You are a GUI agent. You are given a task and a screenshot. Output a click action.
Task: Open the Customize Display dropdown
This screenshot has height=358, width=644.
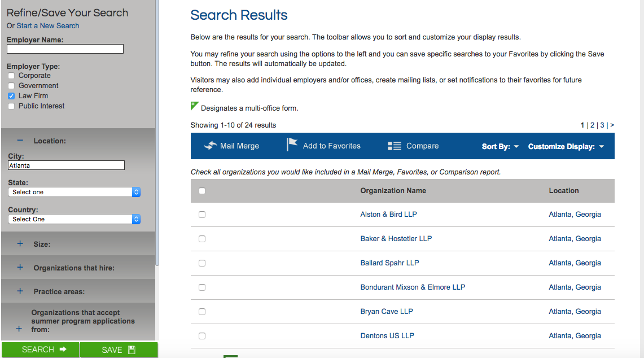(566, 146)
